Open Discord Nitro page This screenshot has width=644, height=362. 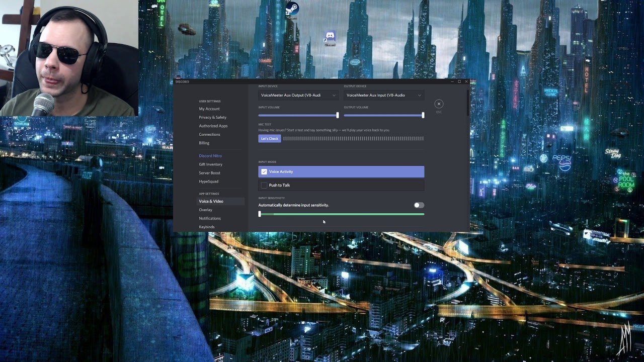[x=210, y=156]
